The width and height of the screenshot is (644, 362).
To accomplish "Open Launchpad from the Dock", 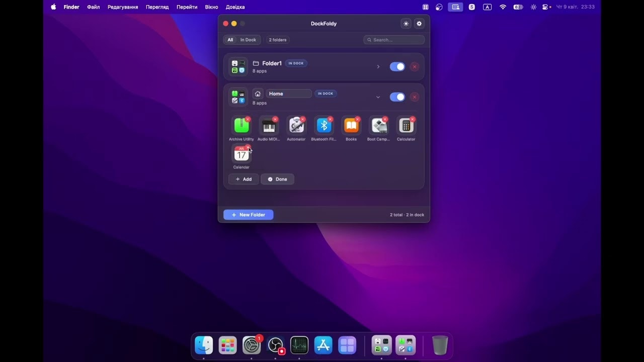I will click(228, 345).
